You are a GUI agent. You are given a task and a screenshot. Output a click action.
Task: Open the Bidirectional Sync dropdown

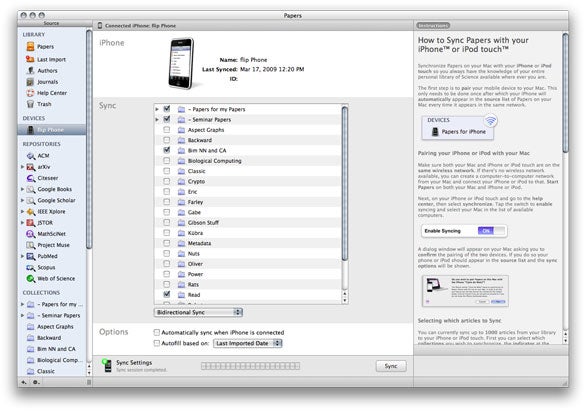pos(198,312)
